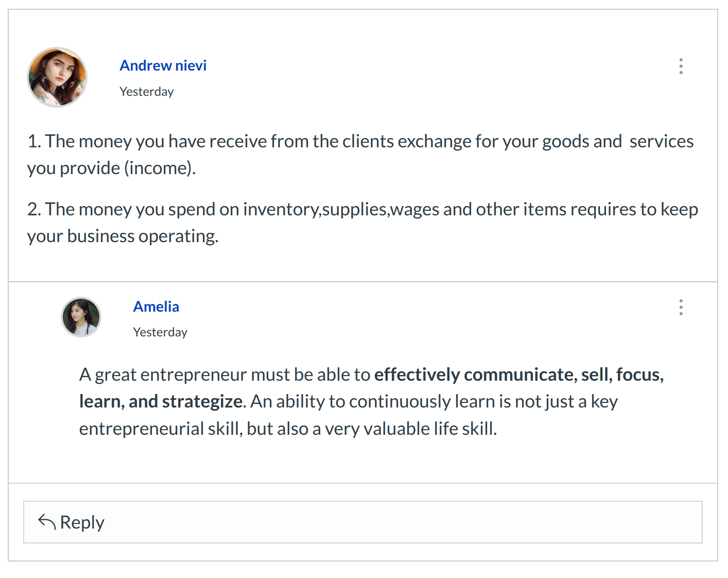Click the Yesterday timestamp under Amelia
Screen dimensions: 728x578
click(x=160, y=332)
